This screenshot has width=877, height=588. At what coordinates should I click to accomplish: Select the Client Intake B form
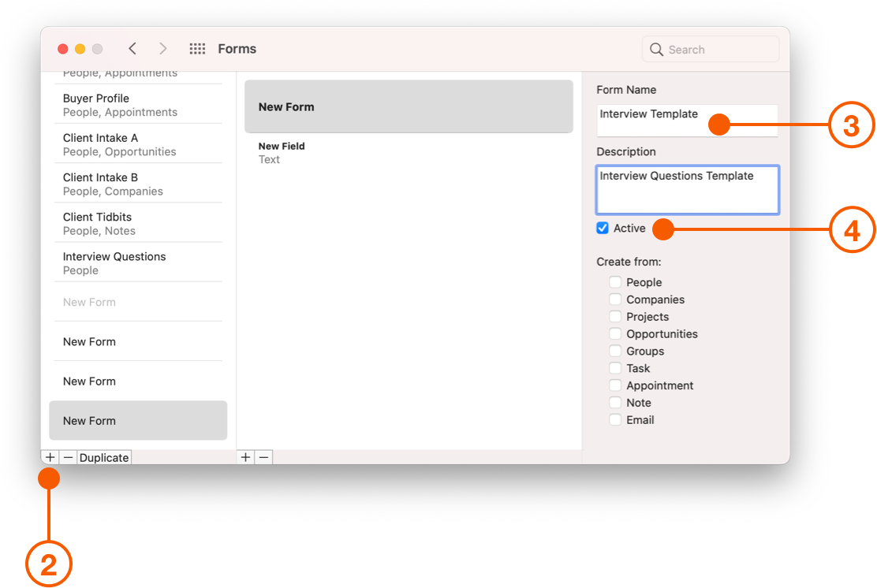pos(138,184)
